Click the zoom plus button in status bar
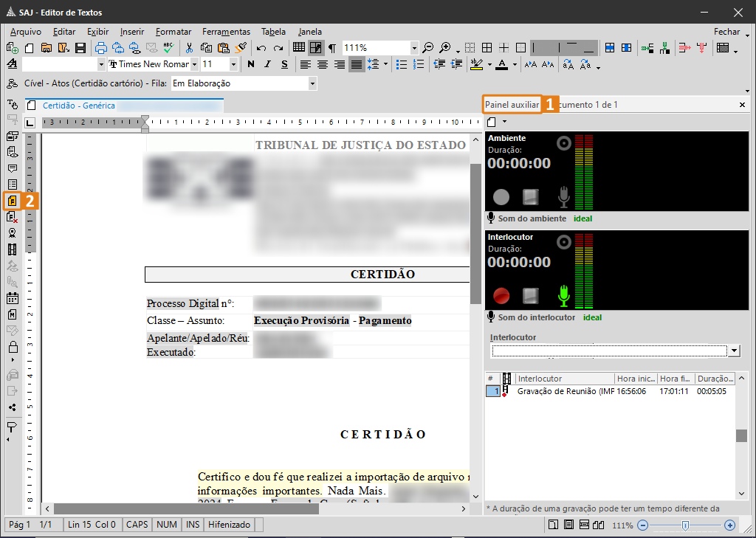Screen dimensions: 756x538 (x=729, y=525)
